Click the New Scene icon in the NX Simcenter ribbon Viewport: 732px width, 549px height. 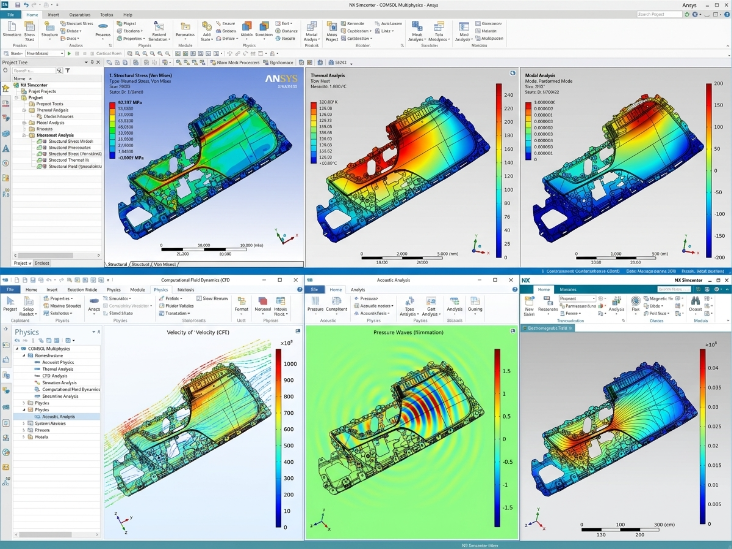529,301
